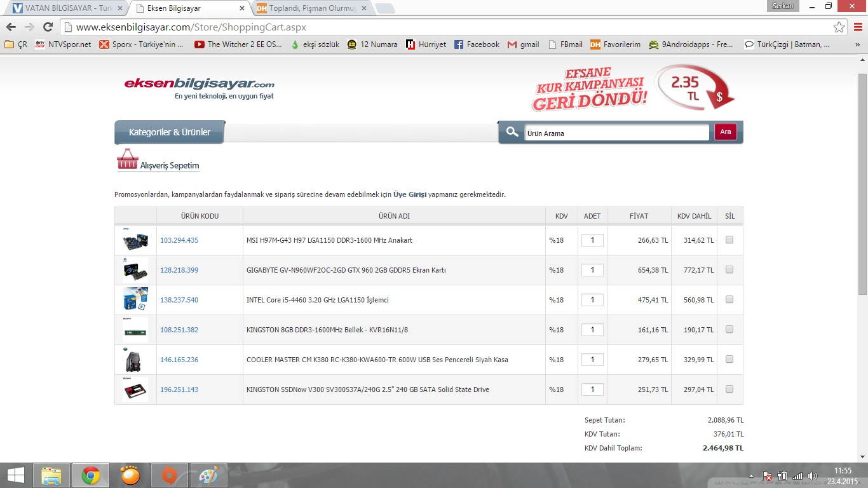Launch Paint from the taskbar

pos(208,475)
